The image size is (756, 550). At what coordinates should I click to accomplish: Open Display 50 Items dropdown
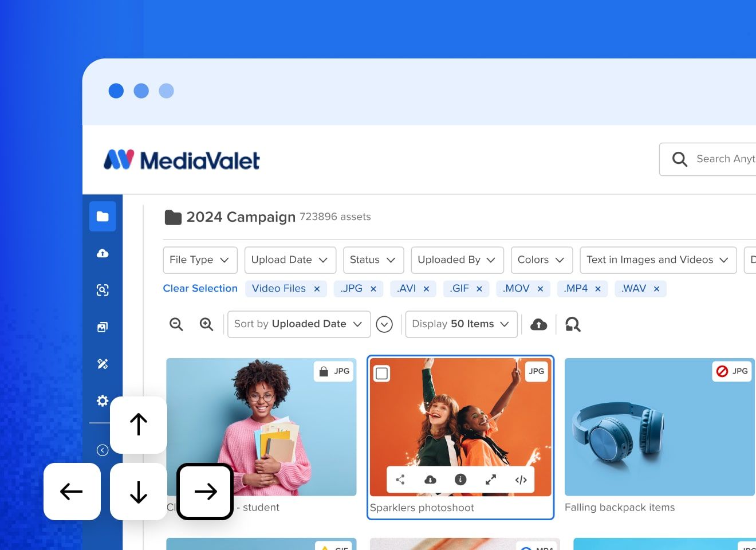pos(462,324)
